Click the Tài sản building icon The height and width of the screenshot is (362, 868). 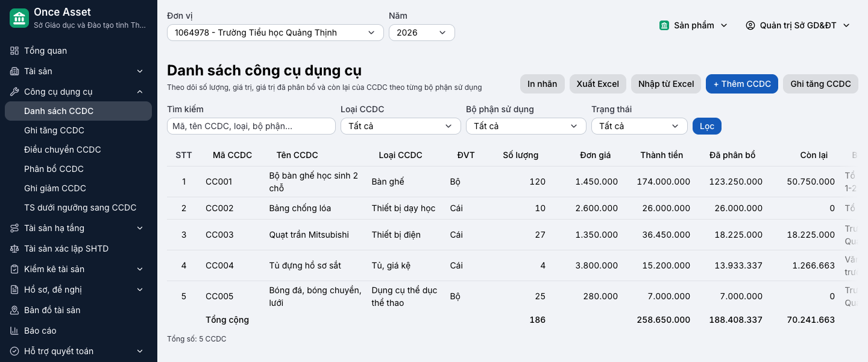tap(14, 71)
